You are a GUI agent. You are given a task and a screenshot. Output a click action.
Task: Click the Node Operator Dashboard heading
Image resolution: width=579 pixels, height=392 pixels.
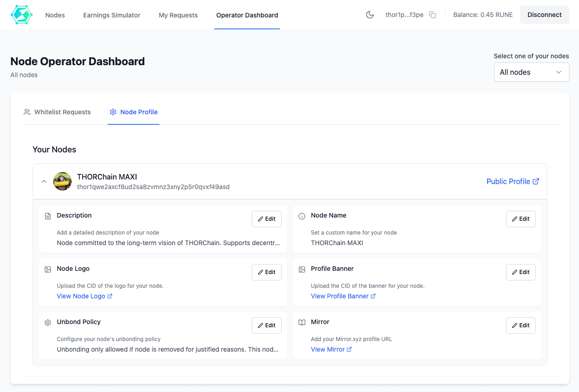(x=78, y=62)
